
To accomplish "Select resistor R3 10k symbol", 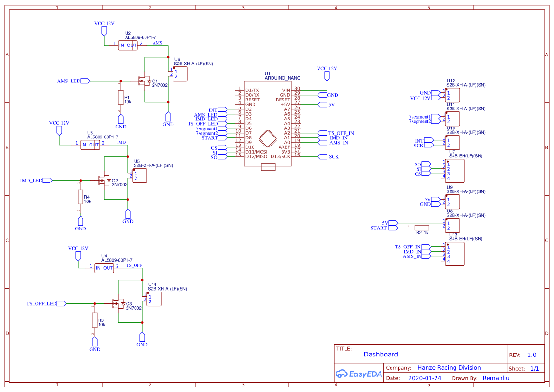I will click(x=95, y=320).
